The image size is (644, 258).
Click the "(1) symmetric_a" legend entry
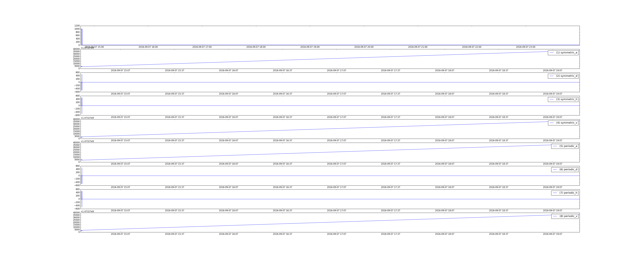click(563, 53)
